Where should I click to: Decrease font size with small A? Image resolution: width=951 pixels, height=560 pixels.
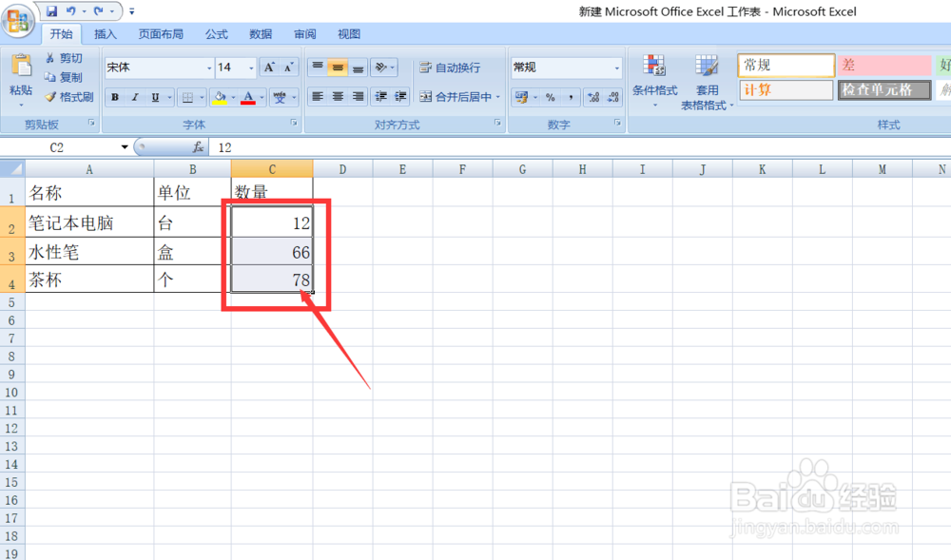click(288, 68)
